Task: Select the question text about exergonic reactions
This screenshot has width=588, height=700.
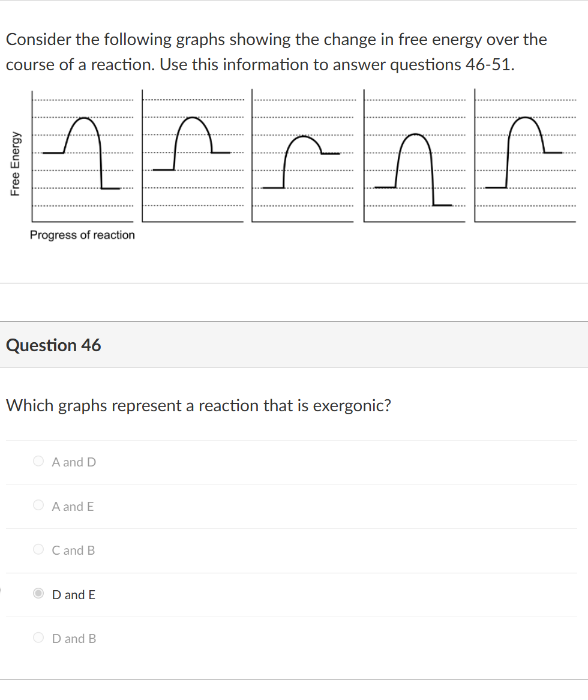Action: click(x=198, y=405)
